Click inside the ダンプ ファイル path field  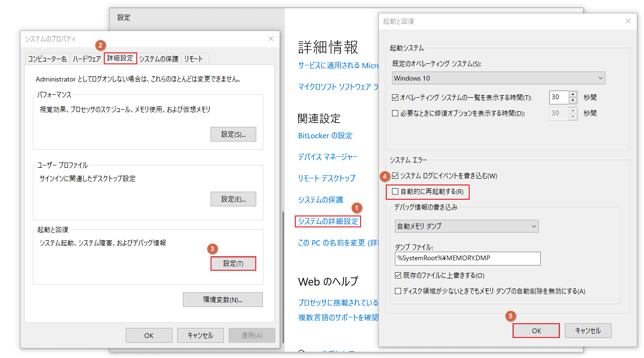(467, 258)
